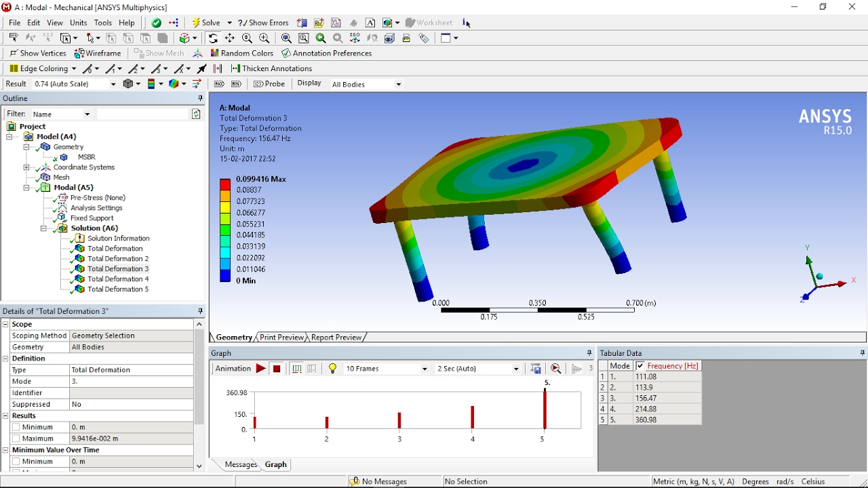
Task: Click the Probe tool
Action: 269,84
